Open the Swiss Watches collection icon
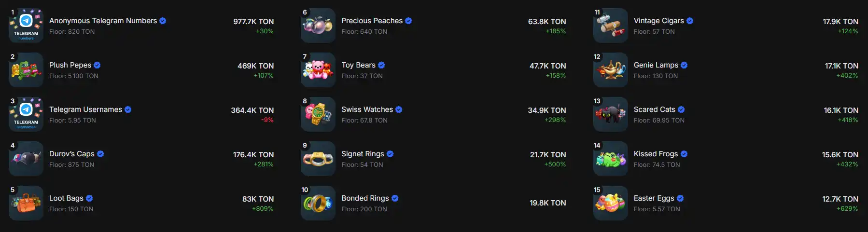The image size is (868, 232). coord(318,114)
